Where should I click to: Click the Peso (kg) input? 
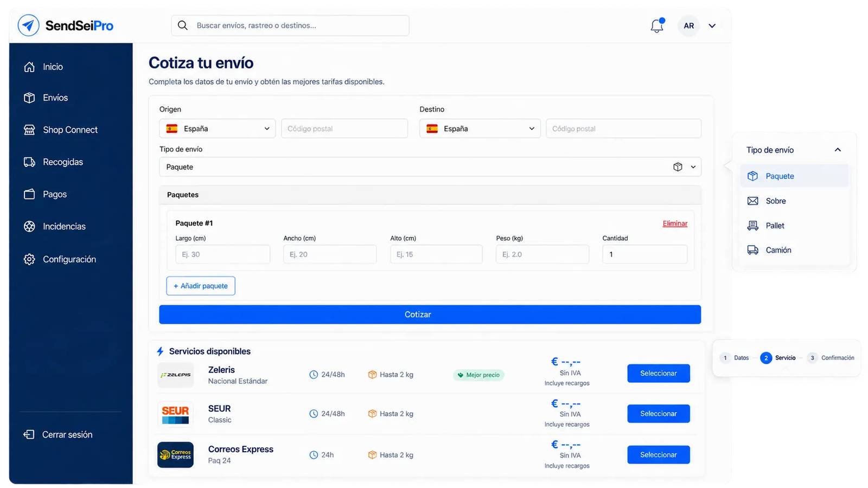(x=542, y=254)
